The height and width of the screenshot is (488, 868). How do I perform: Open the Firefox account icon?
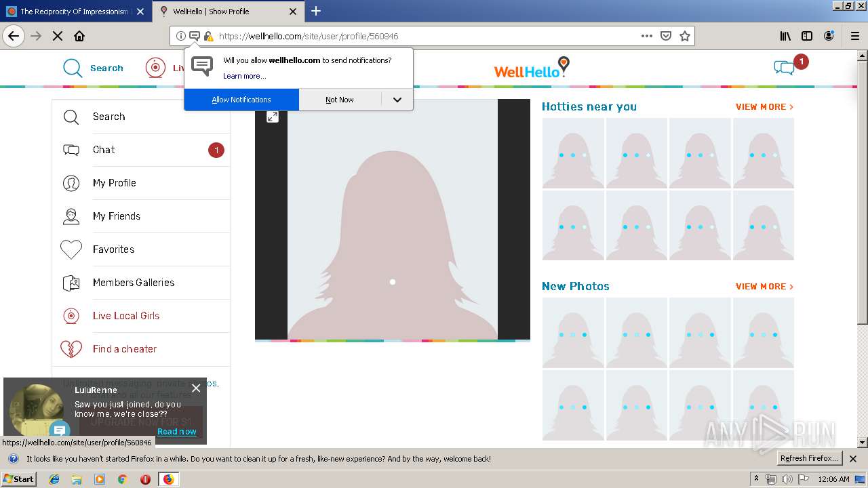click(x=829, y=36)
